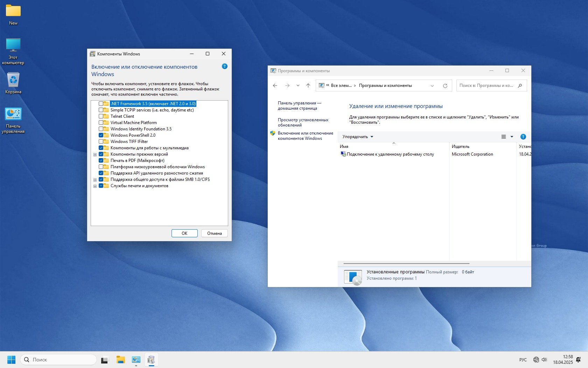Screen dimensions: 588x368
Task: Expand the Компоненты прежних версий tree node
Action: click(95, 155)
